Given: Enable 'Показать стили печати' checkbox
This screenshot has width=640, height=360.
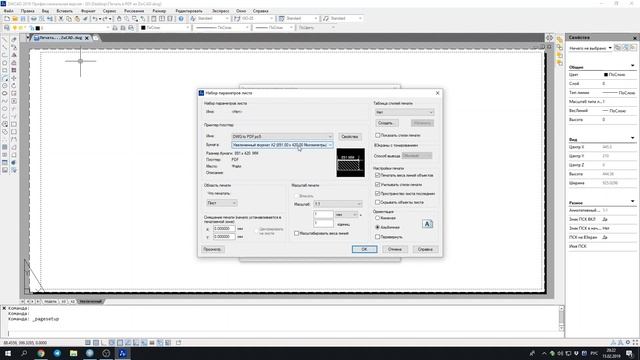Looking at the screenshot, I should click(x=378, y=135).
